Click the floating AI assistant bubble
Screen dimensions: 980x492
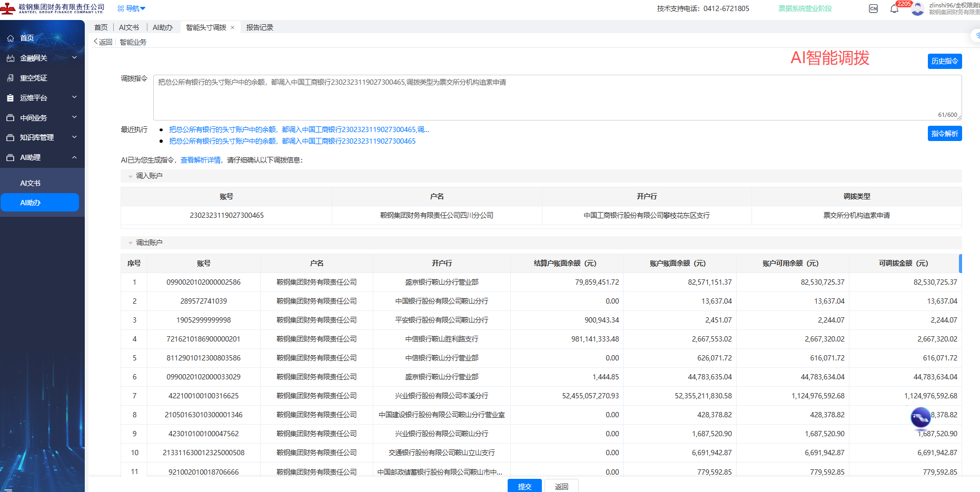tap(920, 418)
